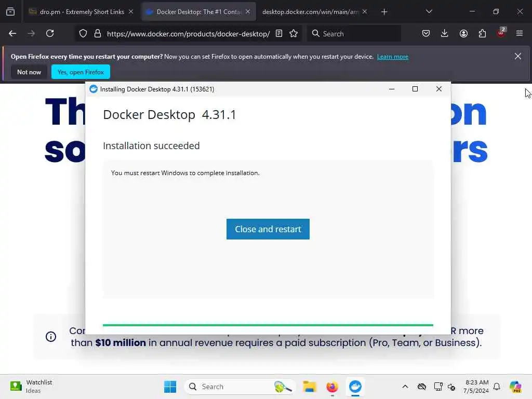532x399 pixels.
Task: Open clock and calendar 8:23 AM
Action: pyautogui.click(x=476, y=387)
